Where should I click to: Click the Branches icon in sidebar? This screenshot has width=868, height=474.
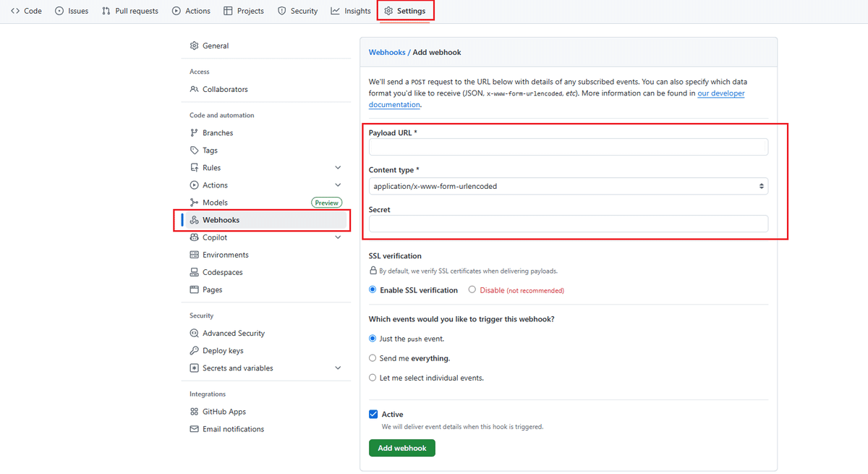[x=194, y=132]
